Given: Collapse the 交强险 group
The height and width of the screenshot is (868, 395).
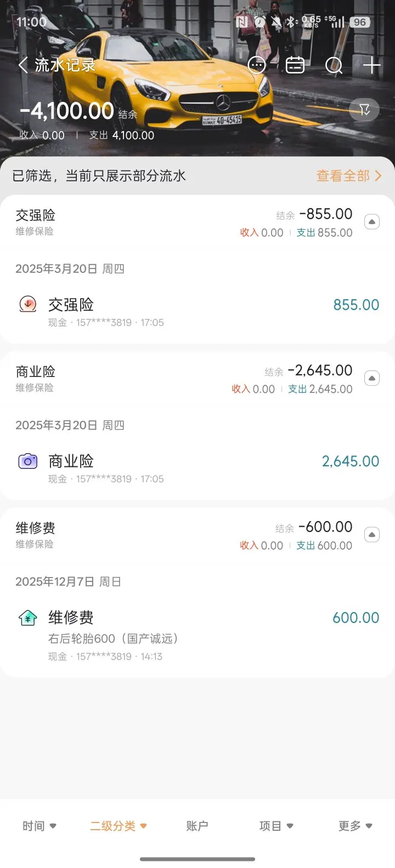Looking at the screenshot, I should pyautogui.click(x=372, y=222).
